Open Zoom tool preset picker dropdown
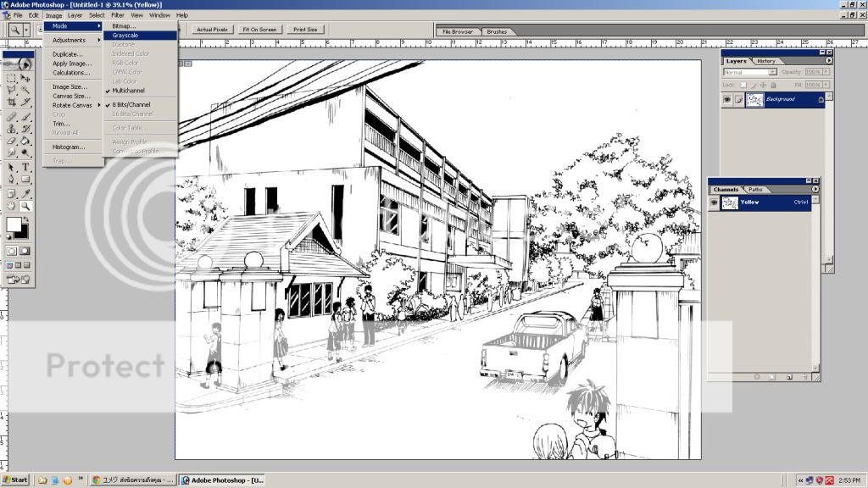The height and width of the screenshot is (488, 868). point(26,30)
